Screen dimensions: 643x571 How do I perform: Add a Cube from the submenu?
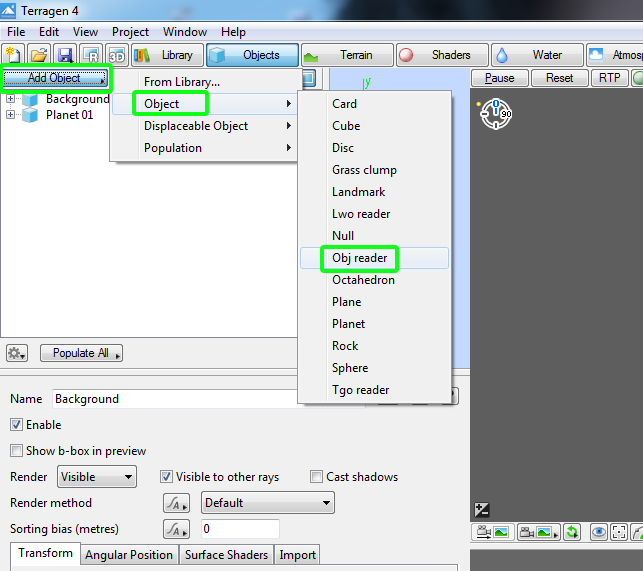point(374,126)
